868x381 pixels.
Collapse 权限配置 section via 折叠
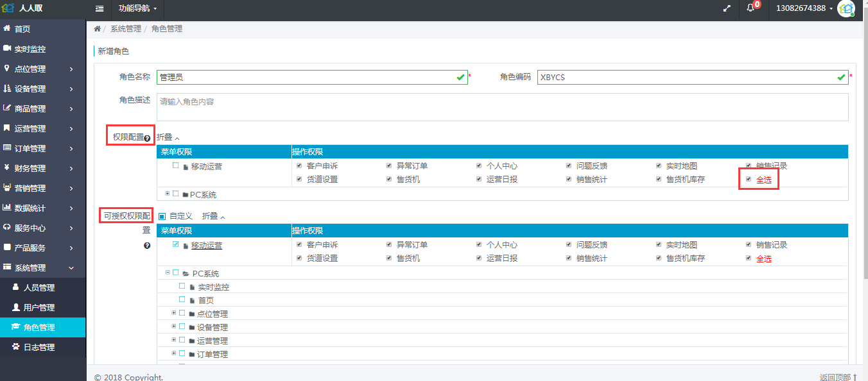point(168,137)
